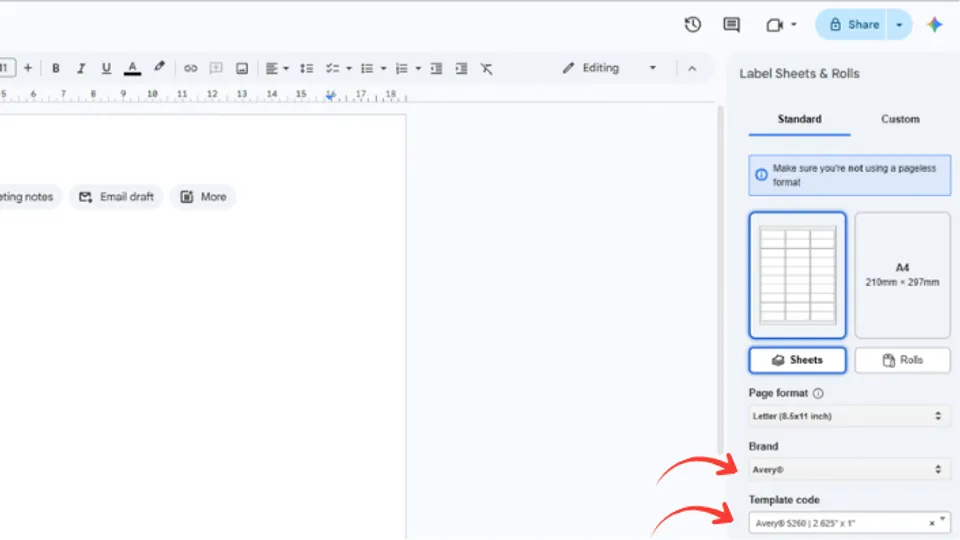Switch to Standard tab
Screen dimensions: 960x540
pos(800,119)
